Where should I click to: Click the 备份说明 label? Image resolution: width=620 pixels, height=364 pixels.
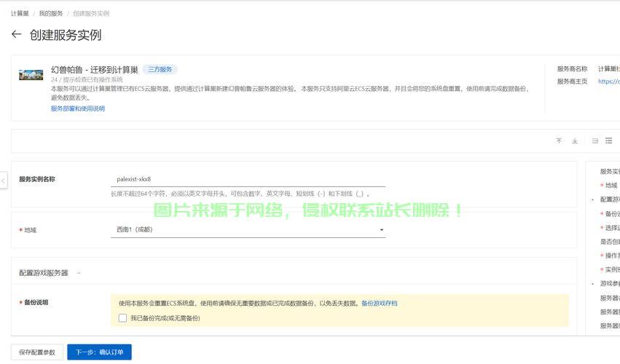[x=36, y=302]
